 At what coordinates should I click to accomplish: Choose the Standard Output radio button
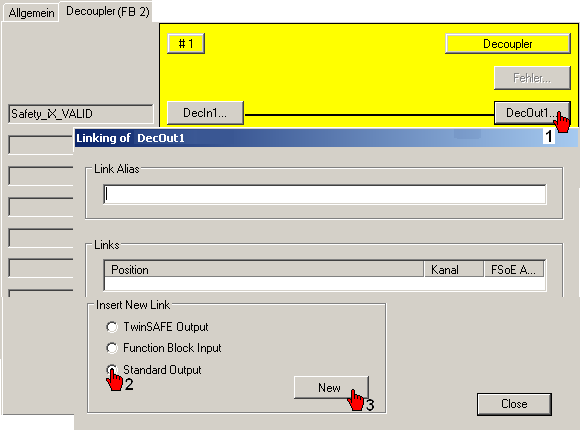pyautogui.click(x=112, y=370)
